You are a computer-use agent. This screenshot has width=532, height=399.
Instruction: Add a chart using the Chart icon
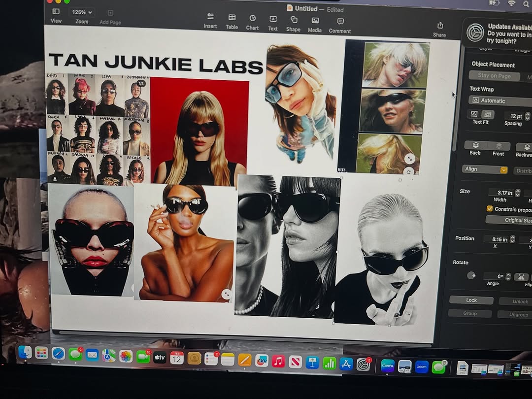pyautogui.click(x=252, y=19)
